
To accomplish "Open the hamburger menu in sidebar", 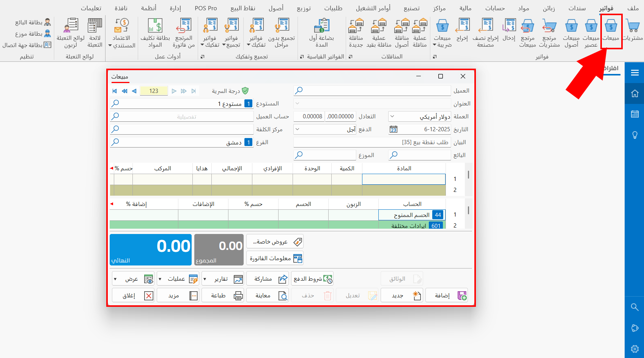I will (x=635, y=72).
